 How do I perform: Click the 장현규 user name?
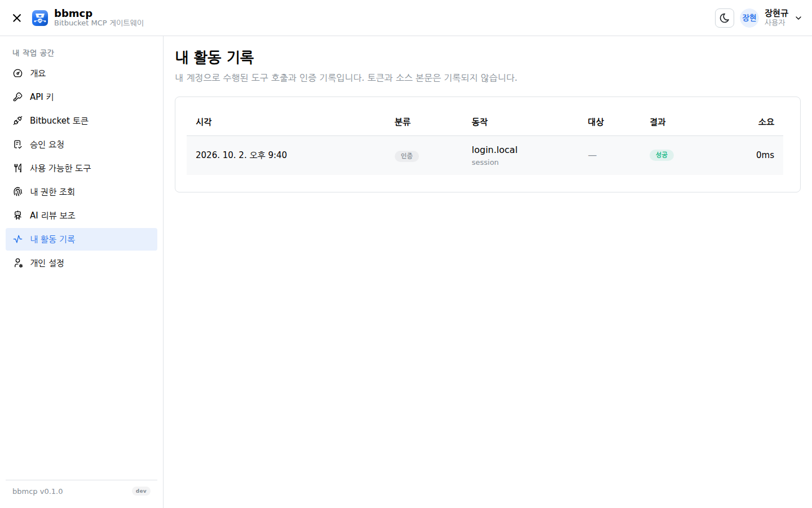click(776, 13)
